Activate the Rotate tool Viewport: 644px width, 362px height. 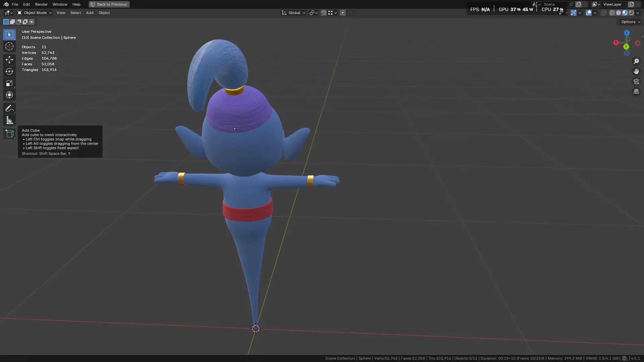(9, 71)
